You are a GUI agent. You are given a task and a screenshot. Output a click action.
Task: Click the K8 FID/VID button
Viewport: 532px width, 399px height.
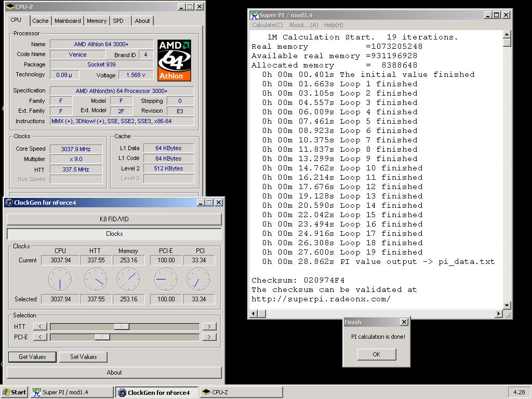click(x=114, y=219)
